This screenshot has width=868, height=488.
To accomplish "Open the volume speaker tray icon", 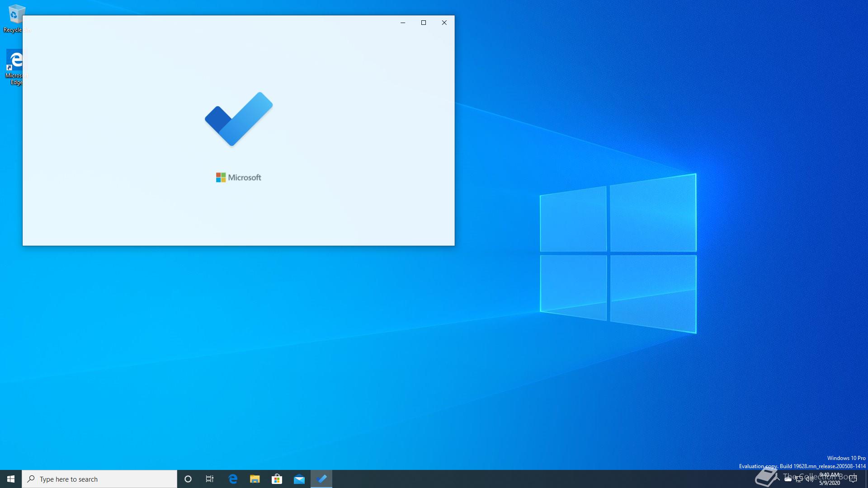I will click(x=810, y=479).
